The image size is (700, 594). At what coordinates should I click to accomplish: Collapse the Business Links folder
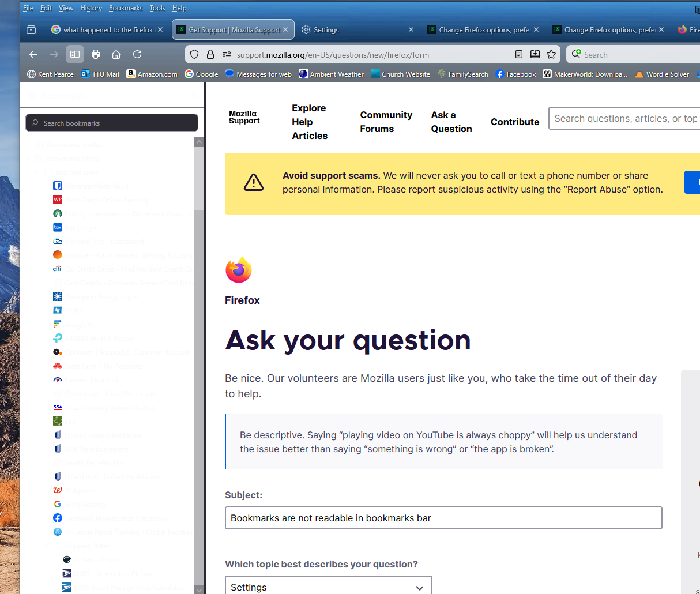tap(38, 172)
